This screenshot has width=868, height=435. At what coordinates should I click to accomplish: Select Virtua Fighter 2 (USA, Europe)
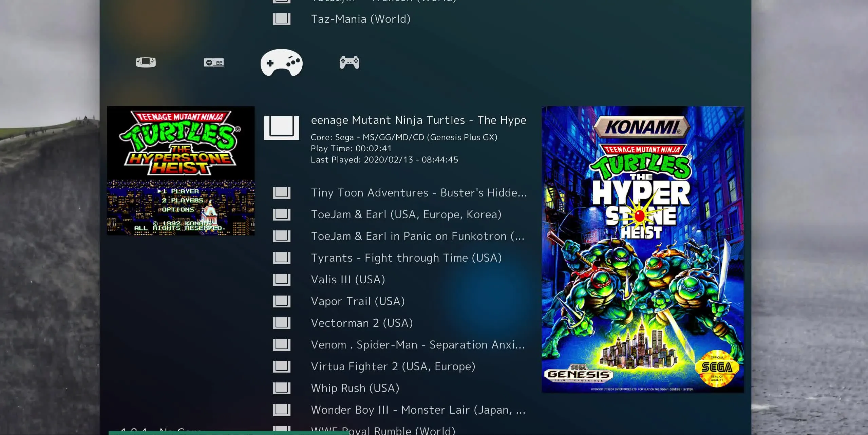coord(393,366)
